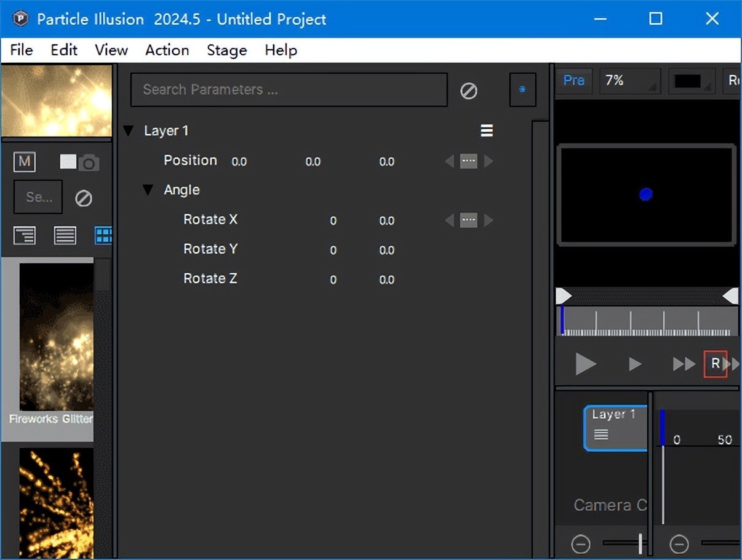
Task: Toggle the M button in library panel
Action: tap(25, 162)
